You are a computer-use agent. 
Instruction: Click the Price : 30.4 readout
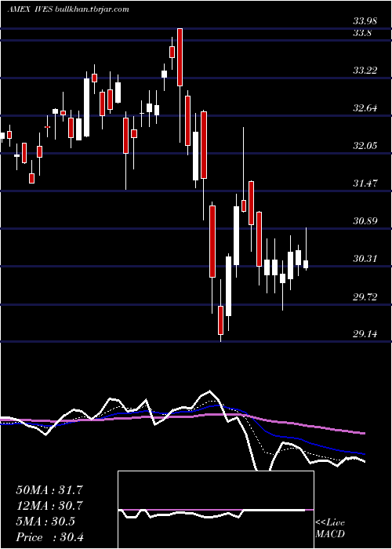(49, 537)
